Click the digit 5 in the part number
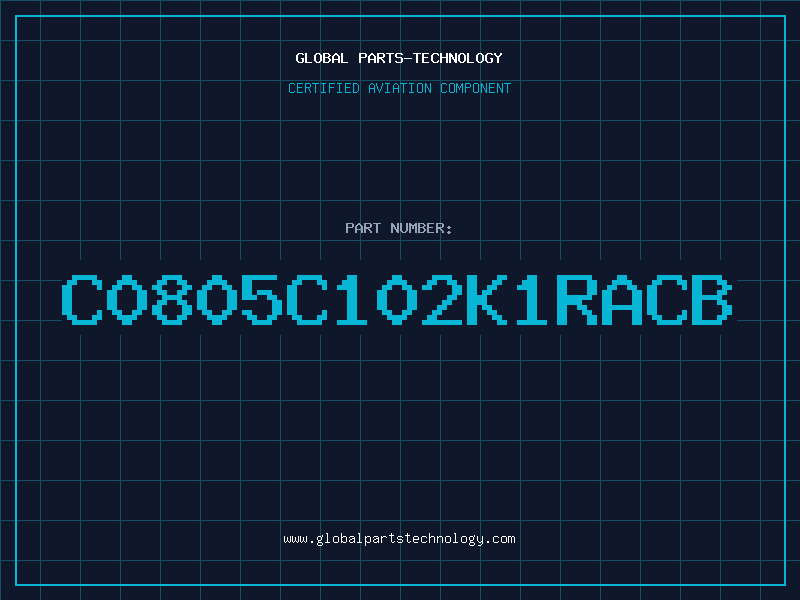 tap(262, 299)
